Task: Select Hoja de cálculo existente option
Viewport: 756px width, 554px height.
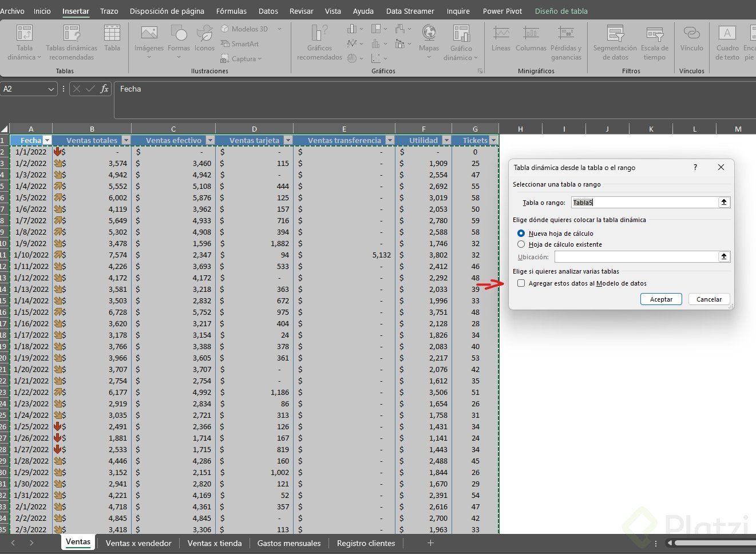Action: pyautogui.click(x=521, y=244)
